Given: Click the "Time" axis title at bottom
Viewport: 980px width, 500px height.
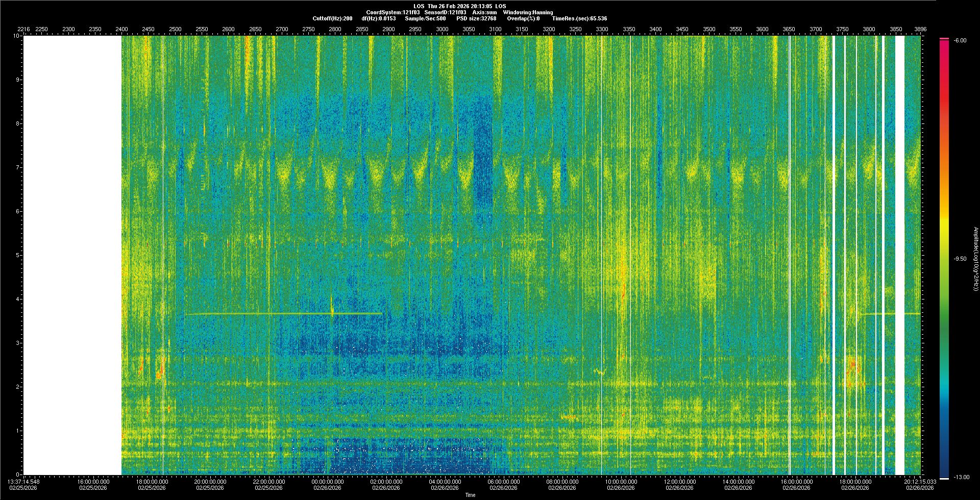Looking at the screenshot, I should [x=470, y=495].
